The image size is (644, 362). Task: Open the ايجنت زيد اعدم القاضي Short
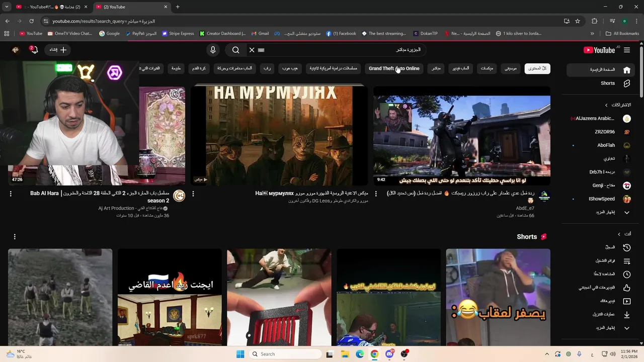click(x=170, y=297)
